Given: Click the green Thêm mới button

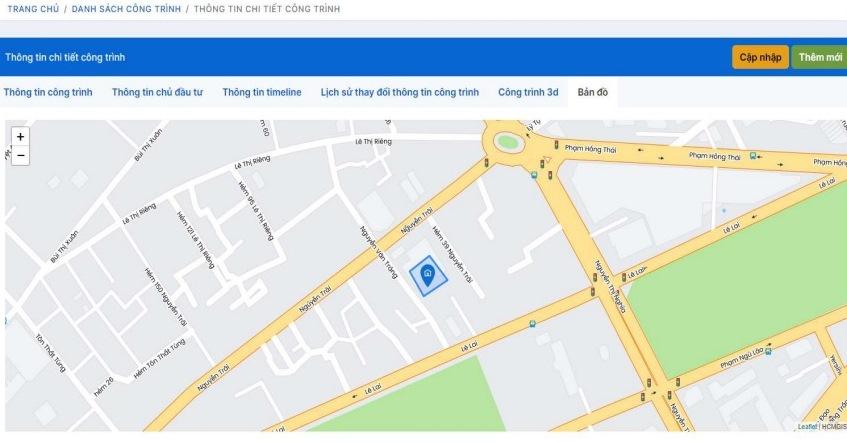Looking at the screenshot, I should [x=819, y=57].
